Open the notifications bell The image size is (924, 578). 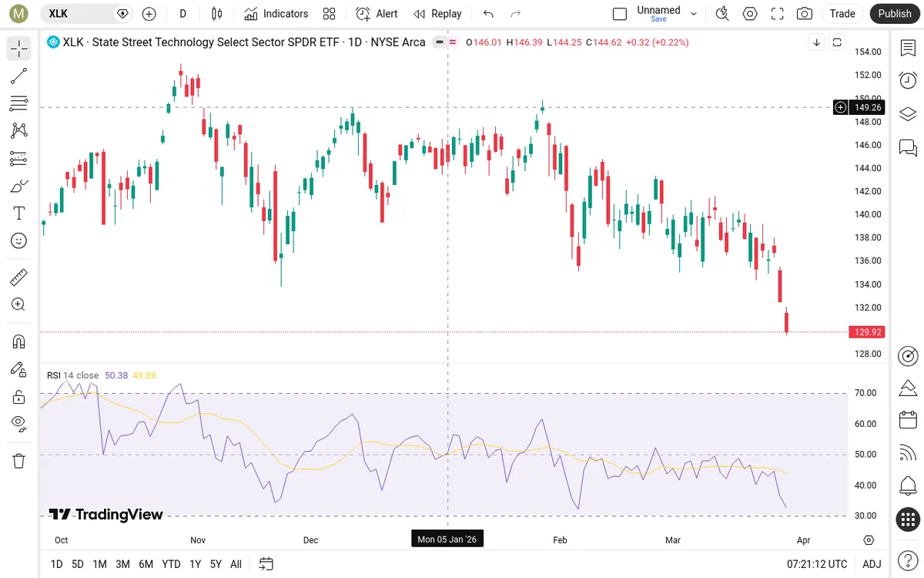coord(909,486)
